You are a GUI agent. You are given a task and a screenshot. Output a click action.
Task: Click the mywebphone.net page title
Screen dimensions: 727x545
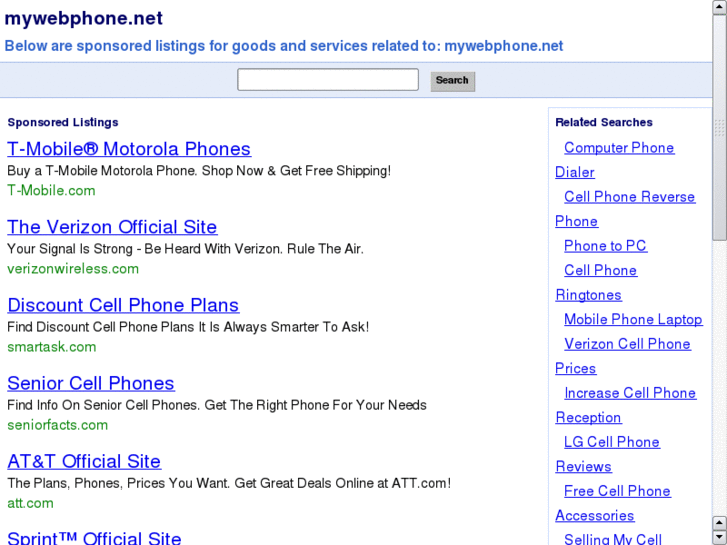point(83,19)
